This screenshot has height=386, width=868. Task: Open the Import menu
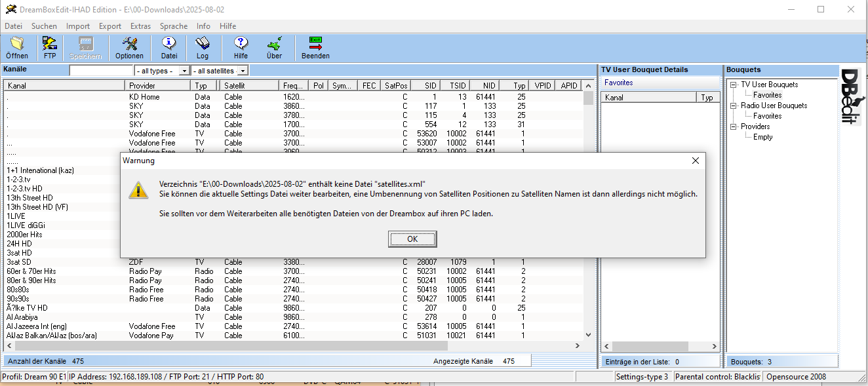click(78, 26)
